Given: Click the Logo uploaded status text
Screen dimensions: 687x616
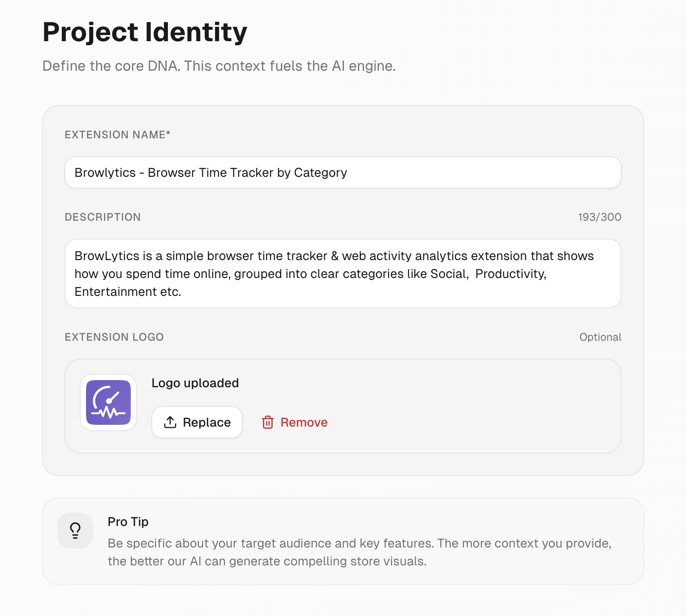Looking at the screenshot, I should (195, 383).
